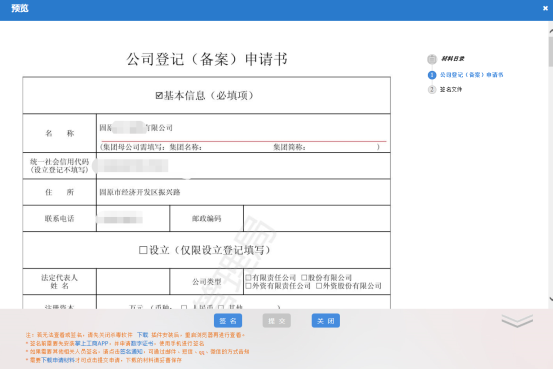This screenshot has width=554, height=370.
Task: Check the 外资股份有限公司 box
Action: tap(319, 286)
